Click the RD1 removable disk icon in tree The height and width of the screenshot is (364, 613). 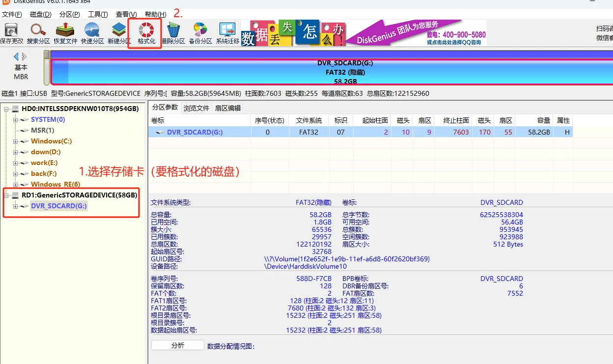[15, 195]
